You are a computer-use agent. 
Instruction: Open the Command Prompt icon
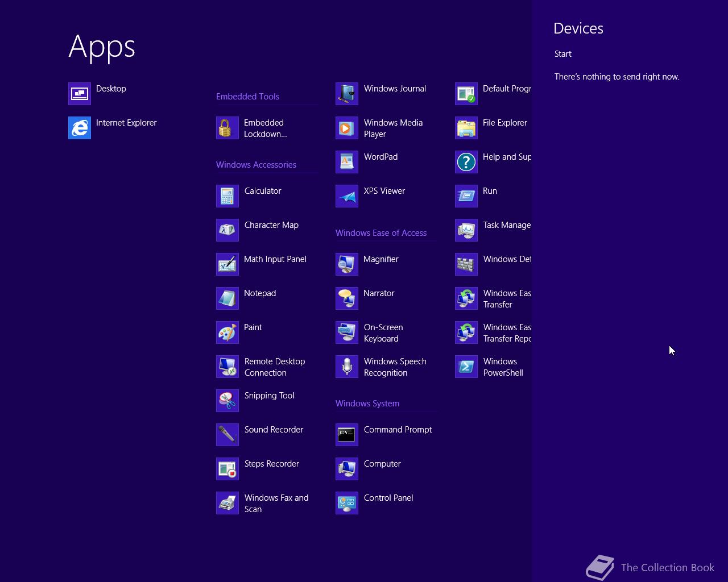[x=347, y=435]
